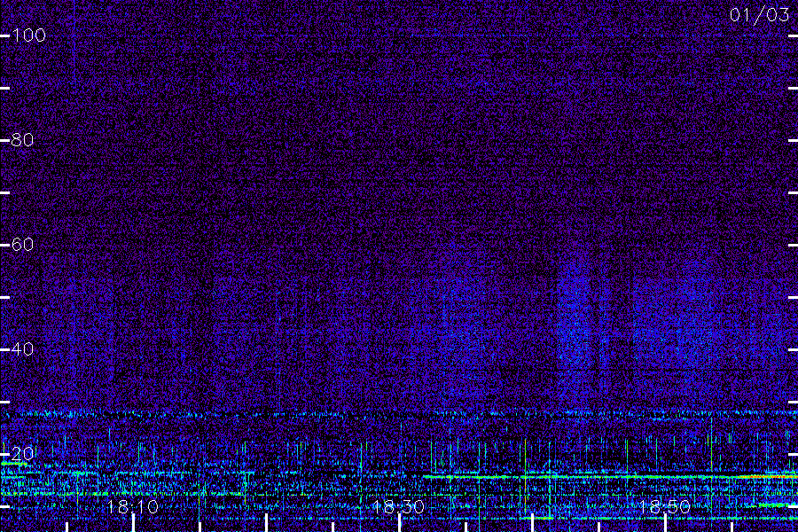The image size is (798, 532).
Task: Click the 80 frequency axis label
Action: pyautogui.click(x=22, y=139)
